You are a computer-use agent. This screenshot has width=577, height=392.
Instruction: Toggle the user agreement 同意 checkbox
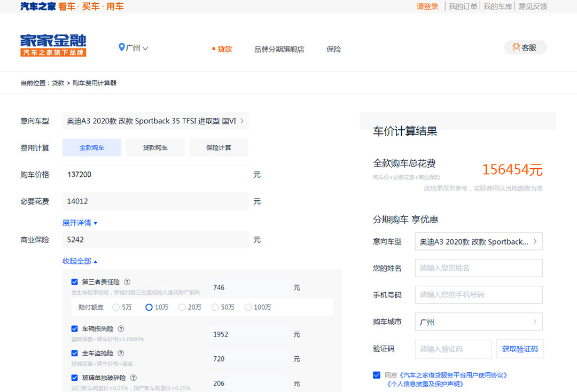pos(377,375)
